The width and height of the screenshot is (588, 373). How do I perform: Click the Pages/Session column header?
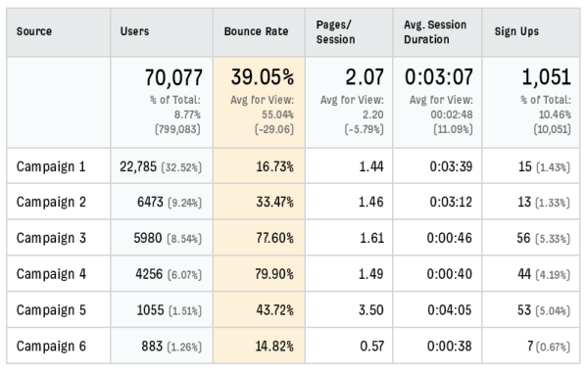pyautogui.click(x=335, y=32)
